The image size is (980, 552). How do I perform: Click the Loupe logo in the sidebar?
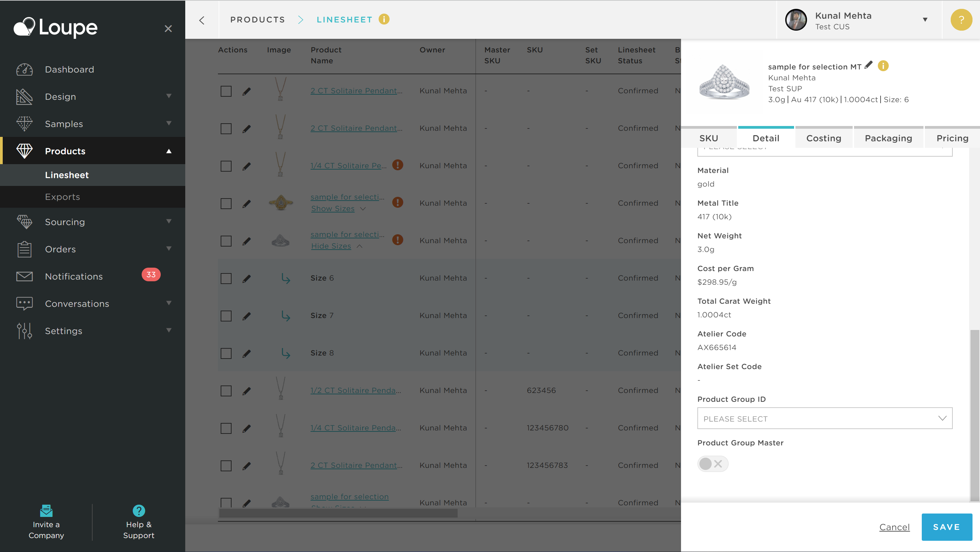pos(56,27)
